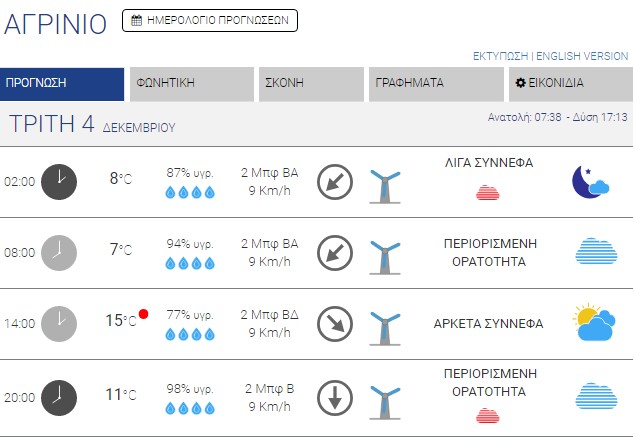Image resolution: width=634 pixels, height=437 pixels.
Task: Click the southeast-pointing wind arrow at 14:00
Action: click(335, 323)
